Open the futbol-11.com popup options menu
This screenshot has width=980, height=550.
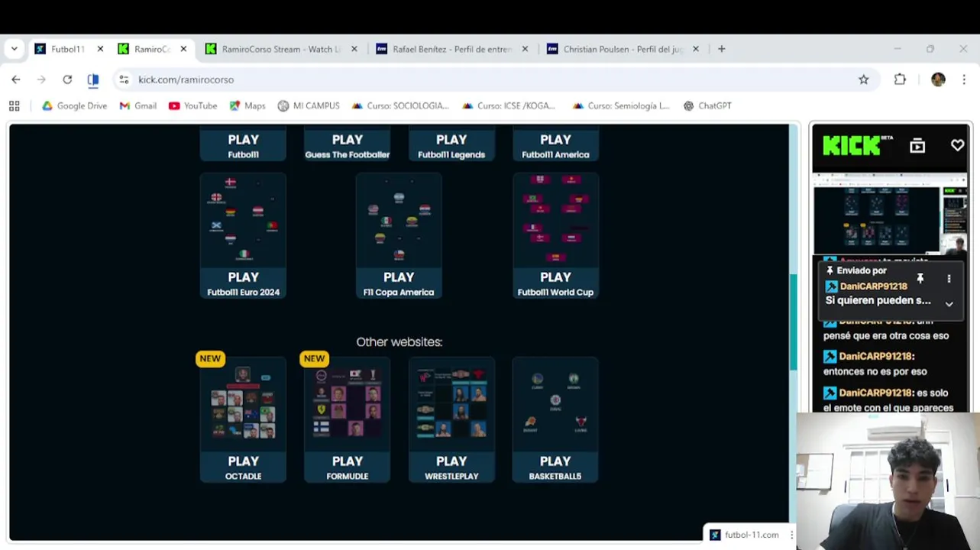tap(792, 535)
